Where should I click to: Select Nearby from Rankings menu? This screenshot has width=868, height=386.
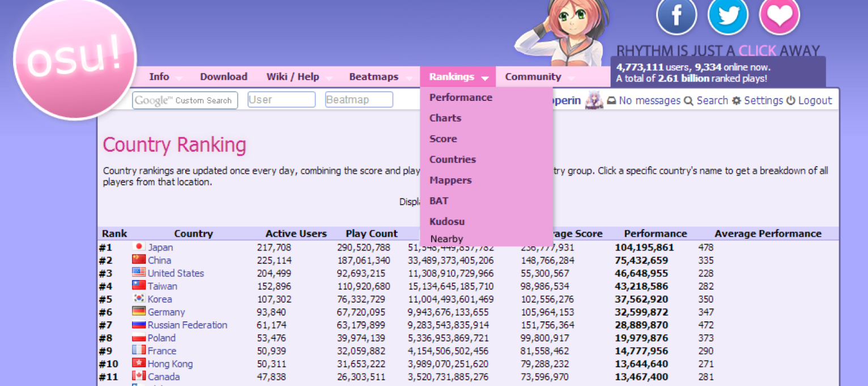pyautogui.click(x=446, y=239)
